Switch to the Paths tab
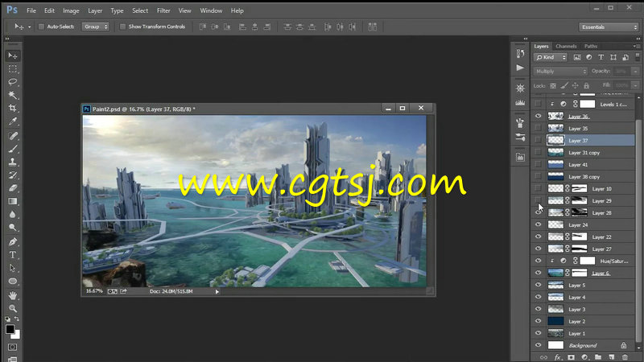This screenshot has width=644, height=362. [x=591, y=47]
